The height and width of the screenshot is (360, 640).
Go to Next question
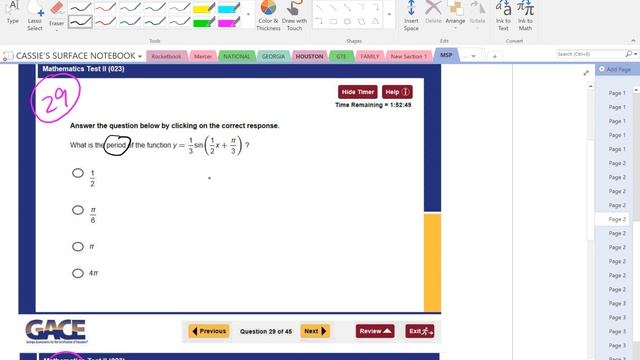pyautogui.click(x=315, y=331)
